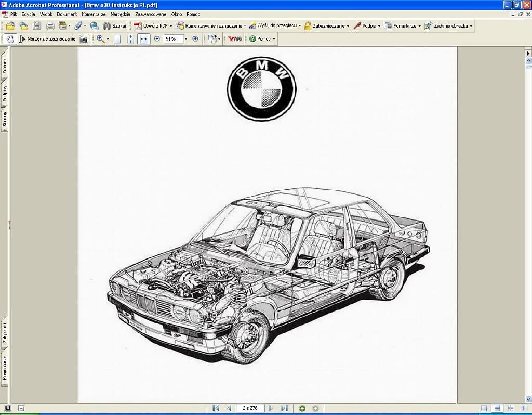Toggle the Hand tool
532x415 pixels.
click(x=10, y=39)
